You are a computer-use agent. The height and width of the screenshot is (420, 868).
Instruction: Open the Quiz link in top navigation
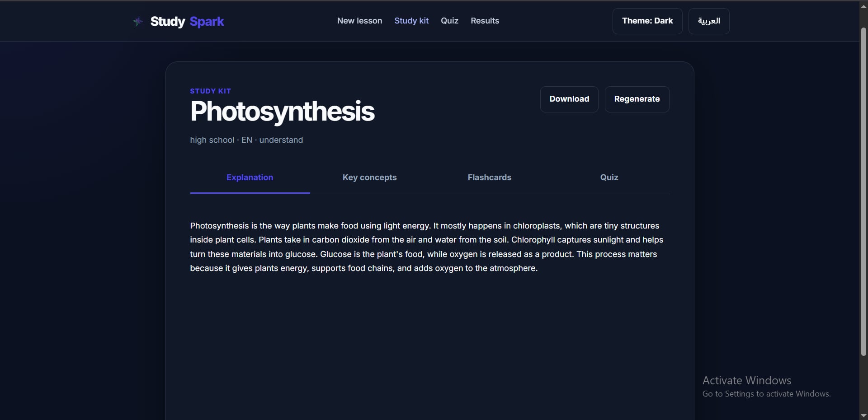click(x=449, y=21)
